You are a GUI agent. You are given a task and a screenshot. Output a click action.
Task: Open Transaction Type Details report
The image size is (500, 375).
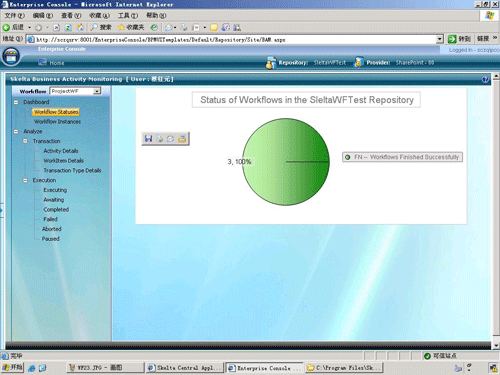point(72,170)
